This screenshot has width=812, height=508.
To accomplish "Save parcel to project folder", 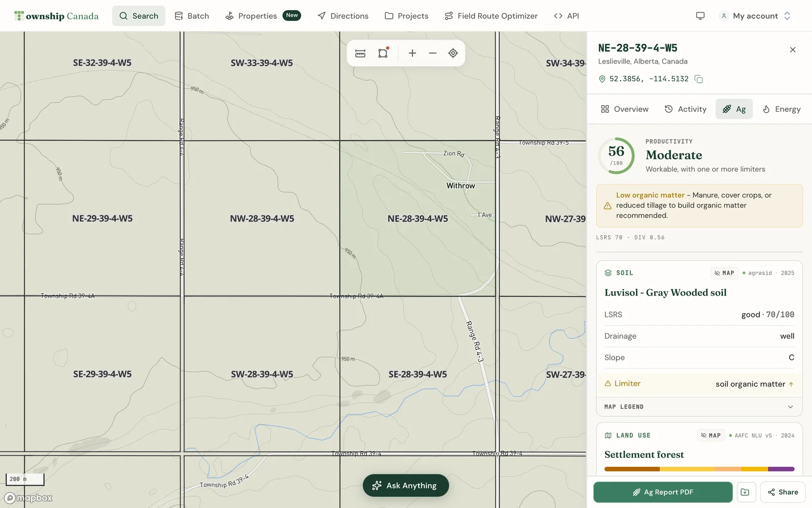I will coord(745,492).
